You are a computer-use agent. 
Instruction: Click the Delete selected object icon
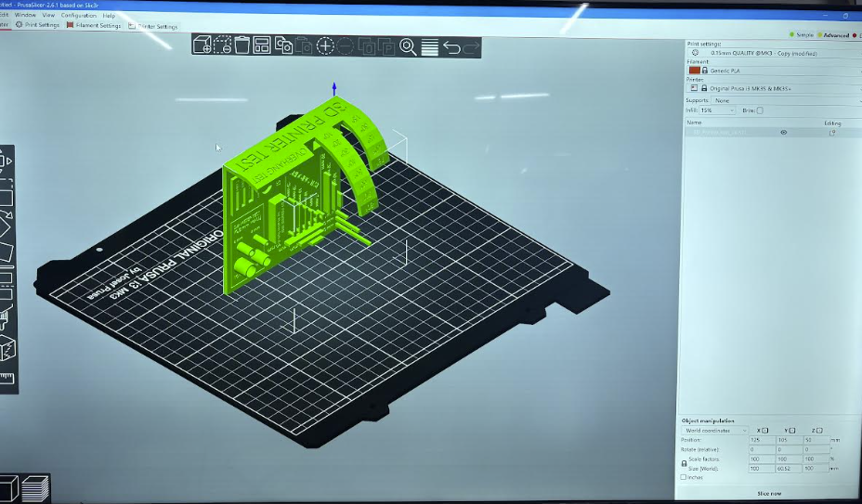click(222, 45)
